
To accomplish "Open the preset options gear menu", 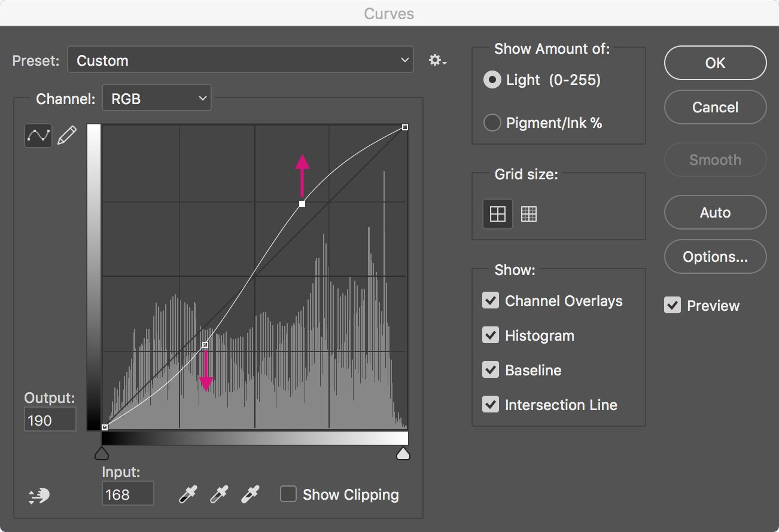I will 437,60.
